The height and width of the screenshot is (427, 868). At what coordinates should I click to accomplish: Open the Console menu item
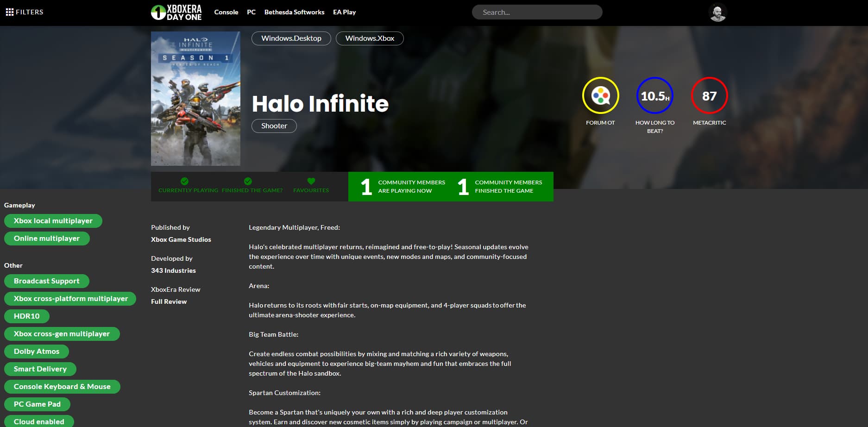(226, 13)
